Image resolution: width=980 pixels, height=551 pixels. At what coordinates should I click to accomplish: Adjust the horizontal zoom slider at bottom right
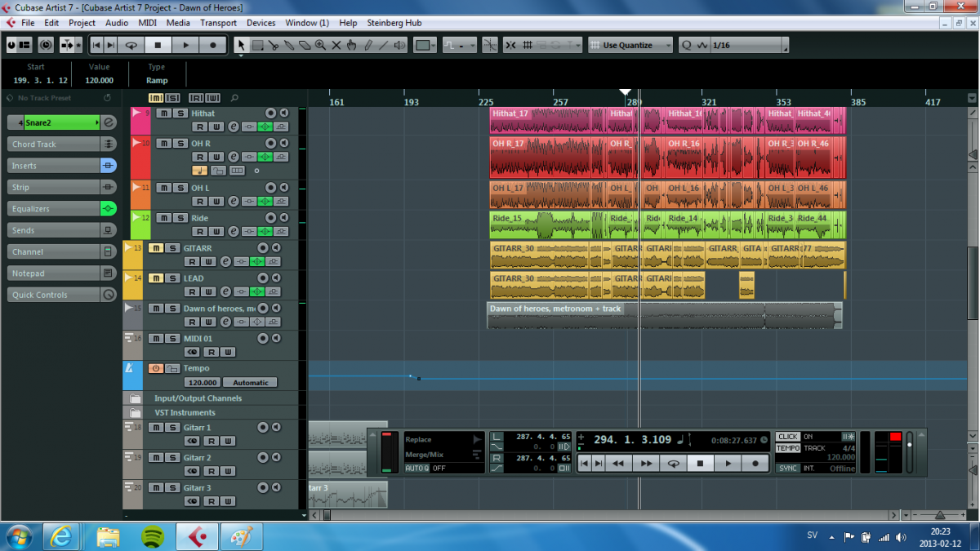pos(939,515)
